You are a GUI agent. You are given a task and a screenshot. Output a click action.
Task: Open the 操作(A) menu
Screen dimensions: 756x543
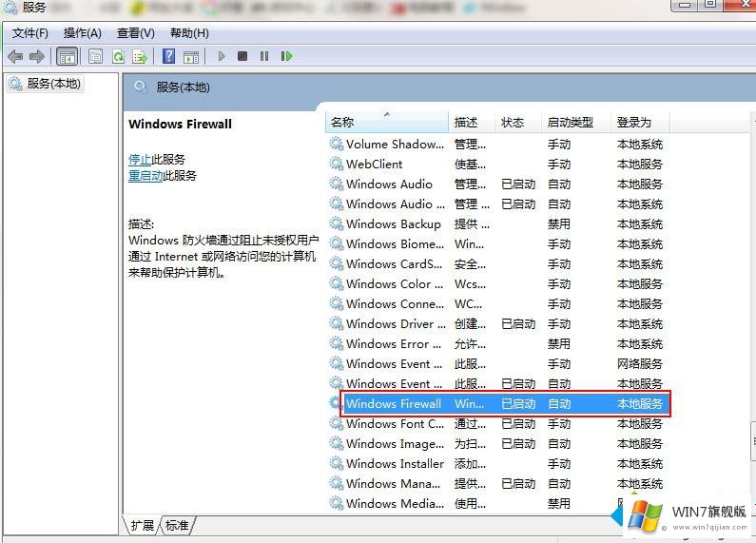pos(83,32)
